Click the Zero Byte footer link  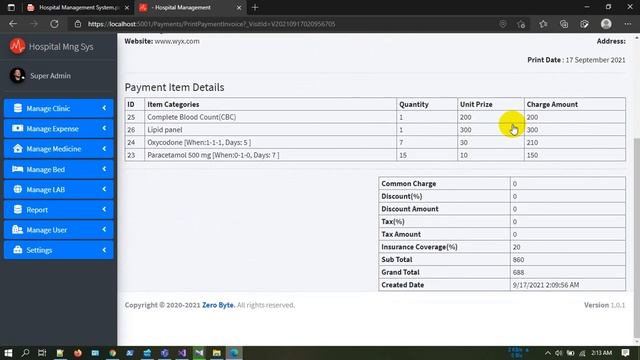218,305
